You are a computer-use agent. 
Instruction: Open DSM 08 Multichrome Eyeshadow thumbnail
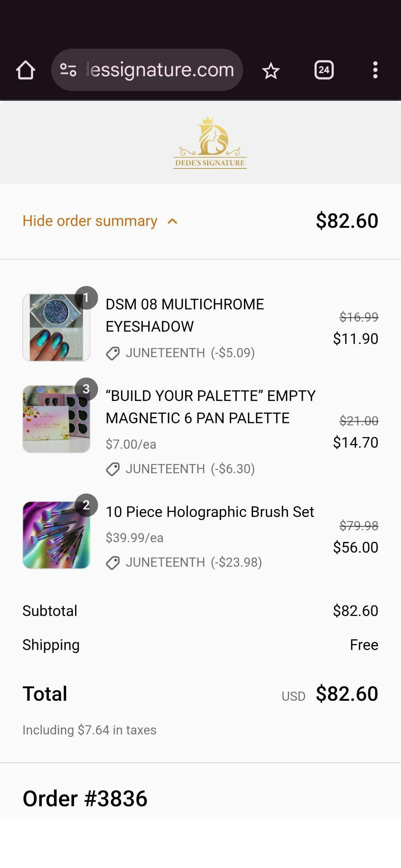(x=56, y=328)
